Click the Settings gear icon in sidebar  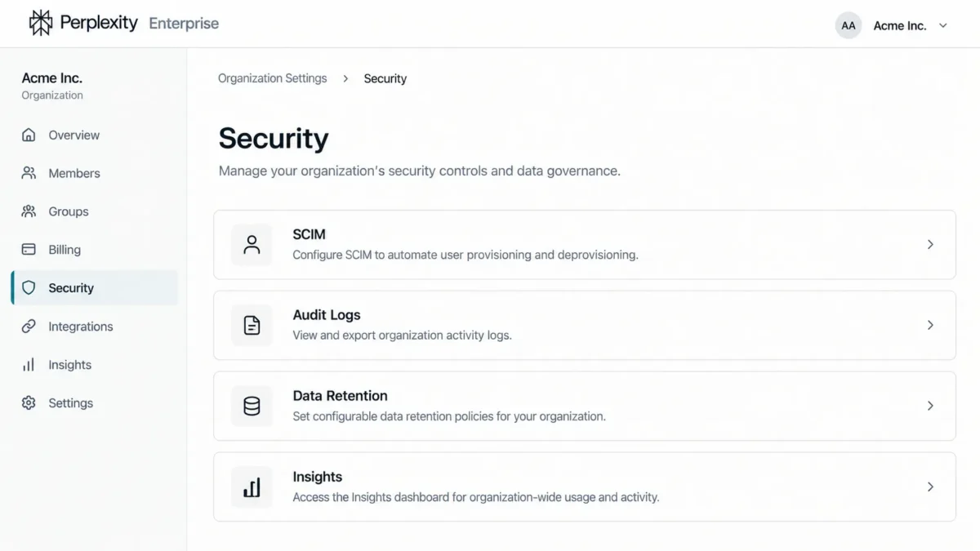[29, 403]
